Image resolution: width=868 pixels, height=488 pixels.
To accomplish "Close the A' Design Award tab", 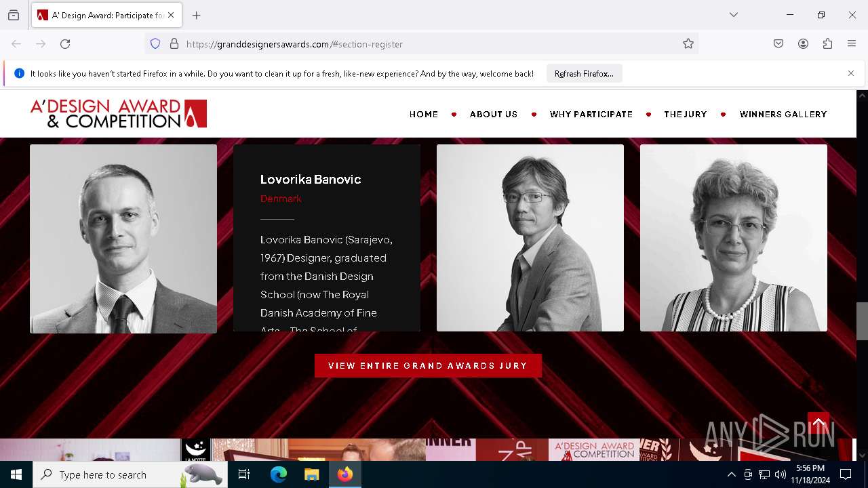I will [x=171, y=15].
